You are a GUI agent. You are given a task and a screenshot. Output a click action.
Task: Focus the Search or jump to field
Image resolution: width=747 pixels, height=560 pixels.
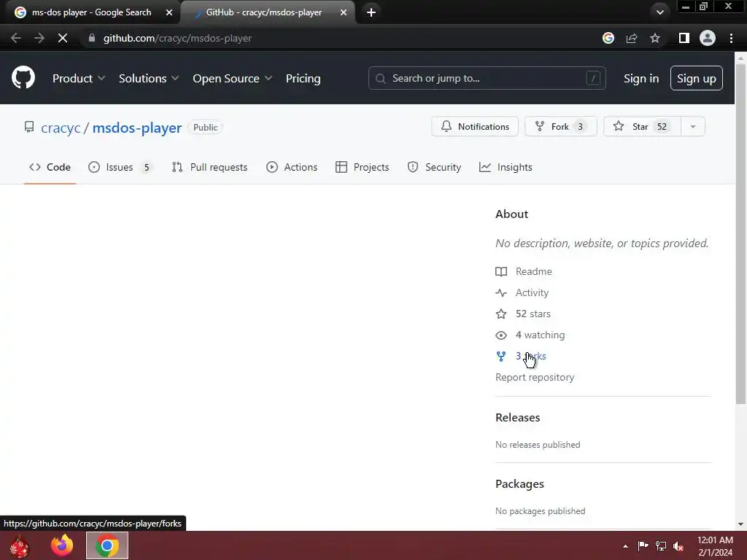click(487, 79)
